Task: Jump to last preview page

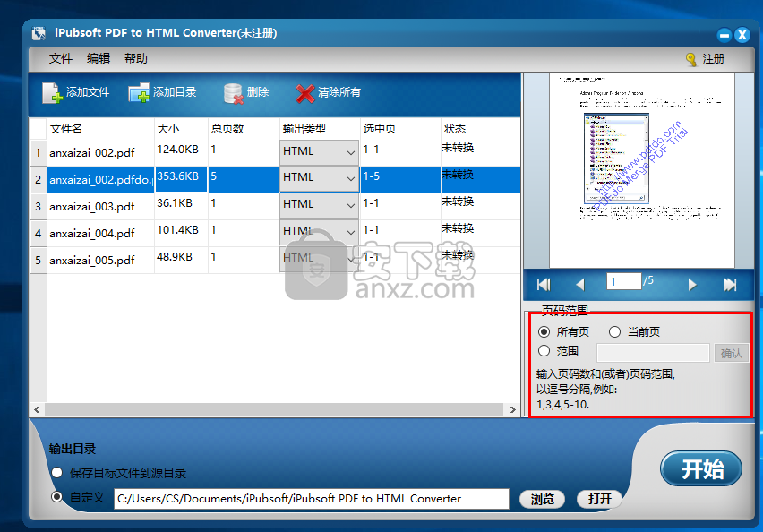Action: 730,284
